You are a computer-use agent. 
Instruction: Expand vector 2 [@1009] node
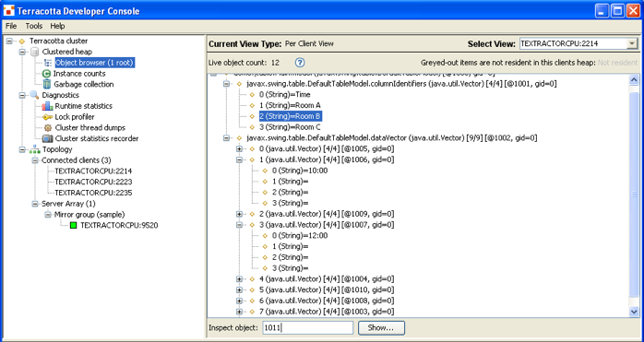pos(239,214)
